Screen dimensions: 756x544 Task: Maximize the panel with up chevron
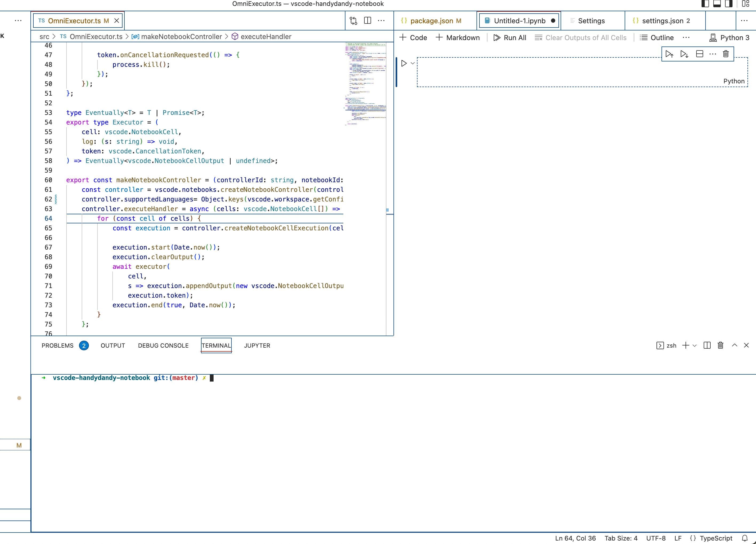(734, 345)
